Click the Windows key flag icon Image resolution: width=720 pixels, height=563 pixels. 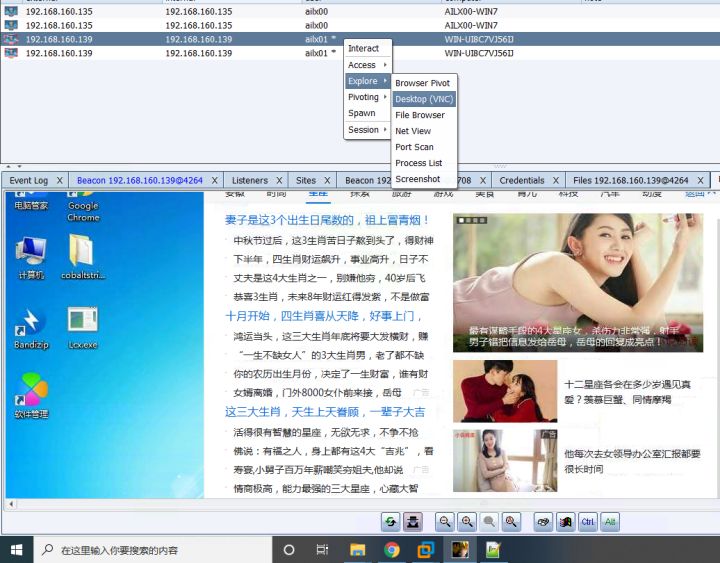pyautogui.click(x=566, y=522)
